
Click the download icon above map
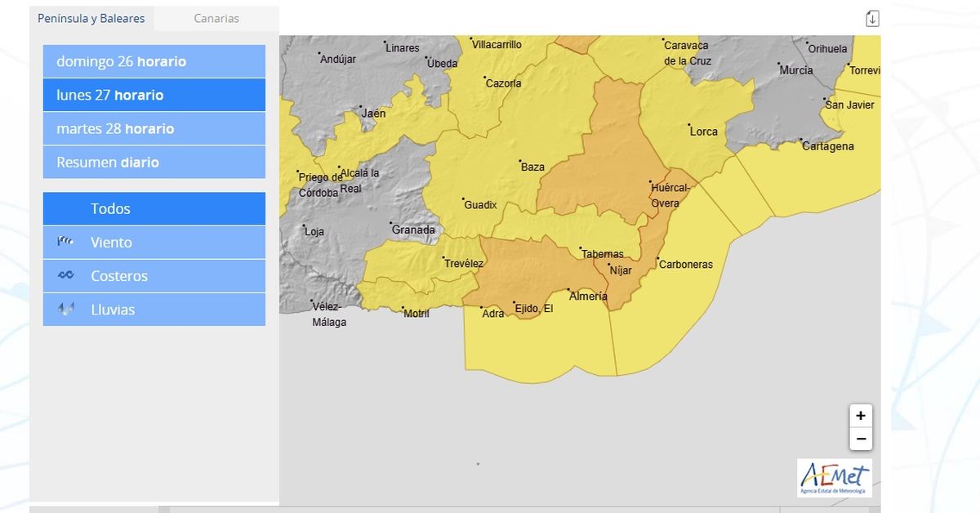[872, 18]
